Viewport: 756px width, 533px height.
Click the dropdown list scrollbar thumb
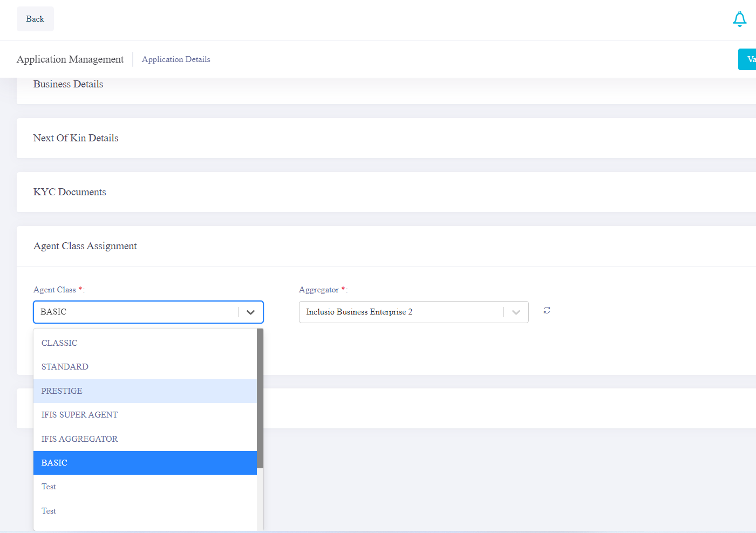(x=260, y=398)
